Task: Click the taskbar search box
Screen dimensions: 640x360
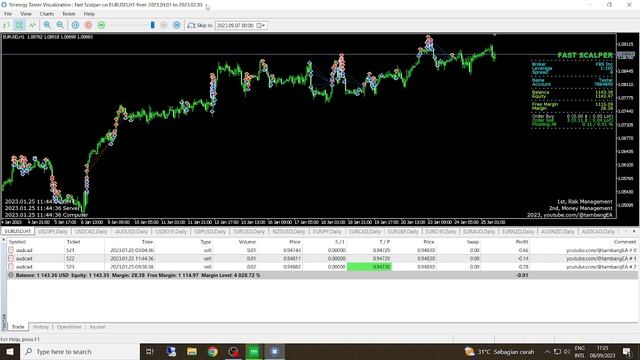Action: [x=80, y=351]
